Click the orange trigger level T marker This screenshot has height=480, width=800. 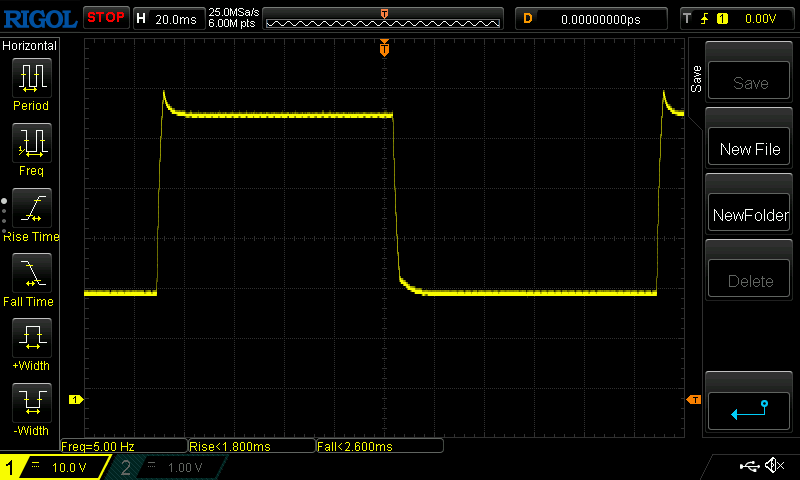coord(694,400)
